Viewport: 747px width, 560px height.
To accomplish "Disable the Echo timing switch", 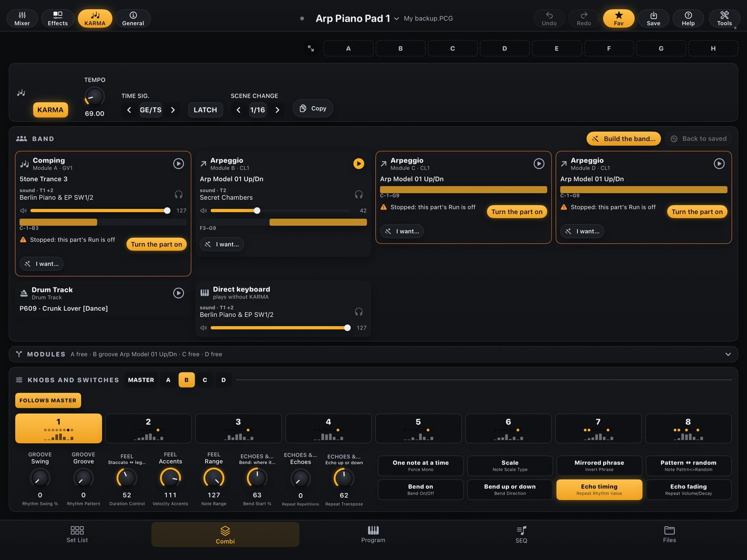I will [599, 489].
